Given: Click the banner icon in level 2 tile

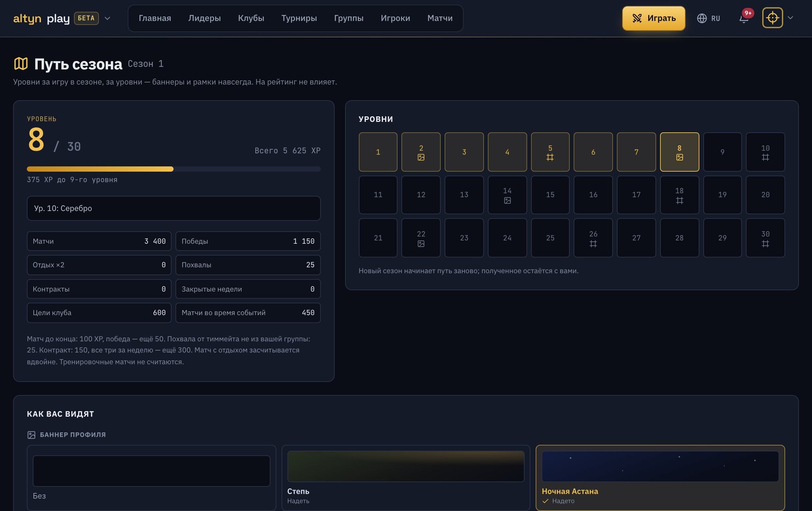Looking at the screenshot, I should (x=421, y=157).
